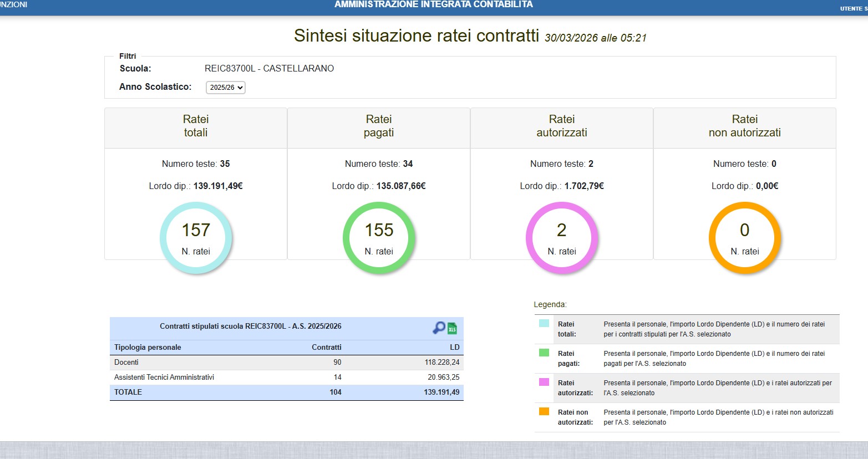Click the pink 2 ratei autorizzati circle

click(x=562, y=238)
